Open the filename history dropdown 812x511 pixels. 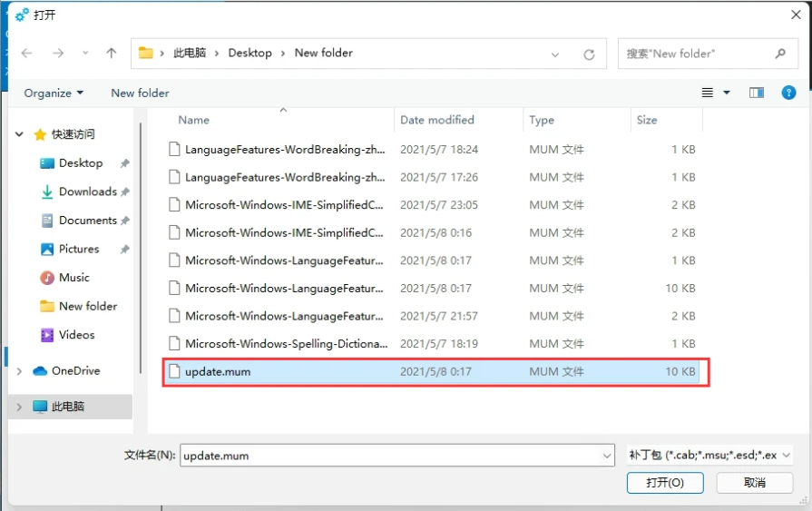607,455
